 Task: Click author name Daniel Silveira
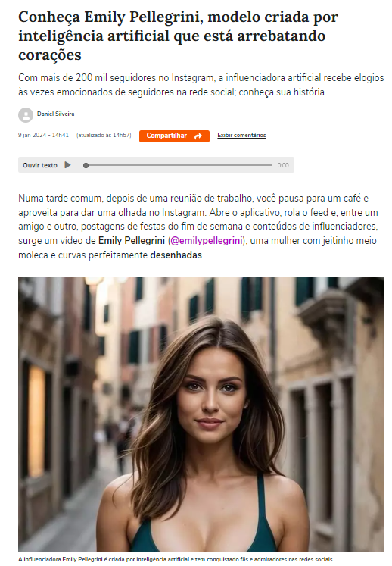click(x=55, y=114)
